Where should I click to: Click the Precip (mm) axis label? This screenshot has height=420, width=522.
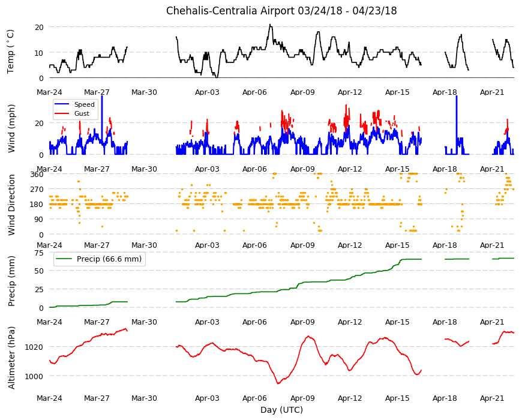point(11,281)
